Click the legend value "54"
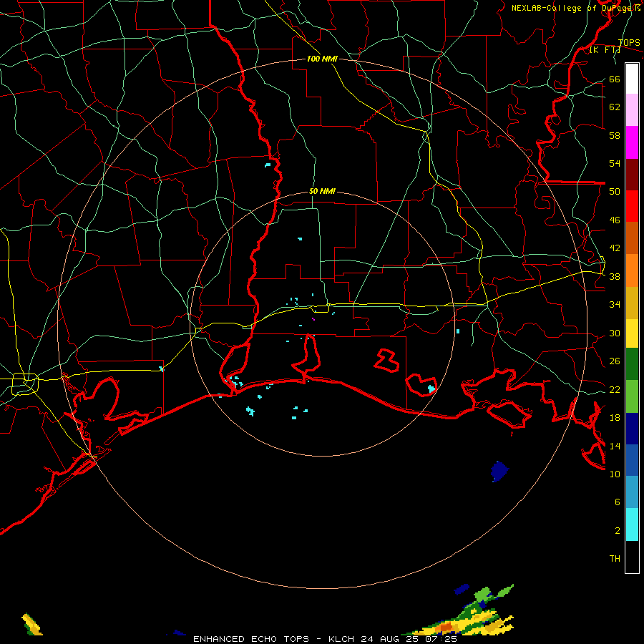The image size is (644, 644). click(615, 163)
